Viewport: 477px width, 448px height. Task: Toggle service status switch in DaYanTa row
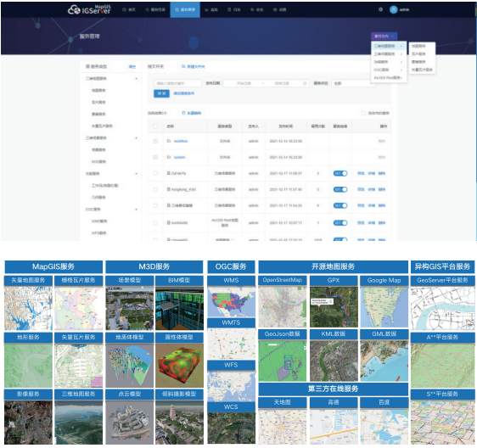click(x=340, y=173)
